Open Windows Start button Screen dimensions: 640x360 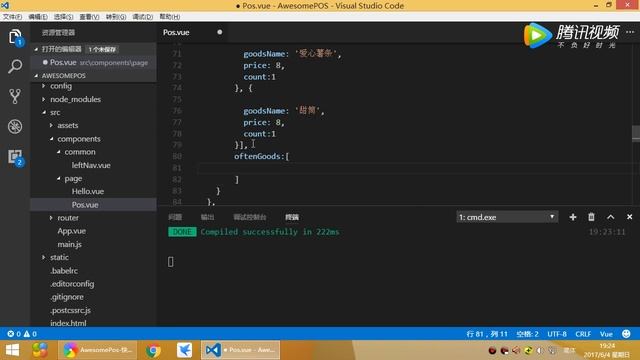[12, 350]
